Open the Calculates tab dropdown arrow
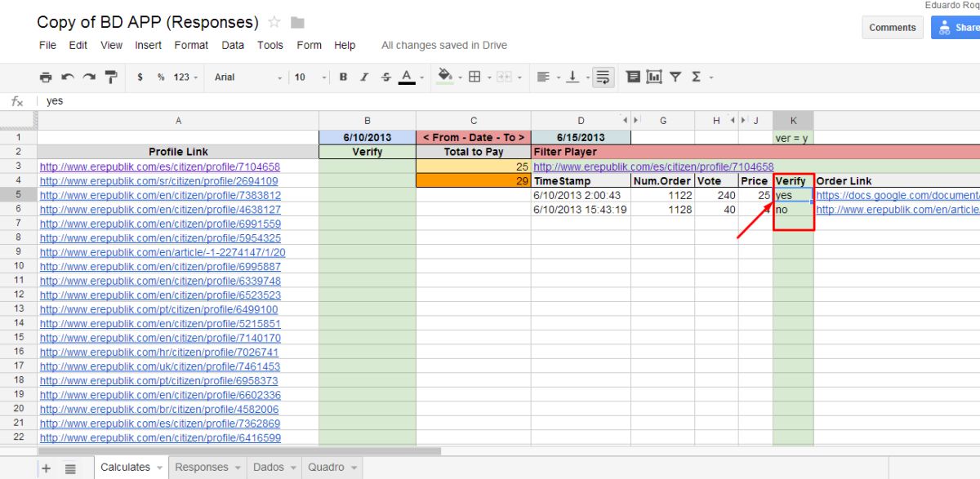 click(x=159, y=468)
